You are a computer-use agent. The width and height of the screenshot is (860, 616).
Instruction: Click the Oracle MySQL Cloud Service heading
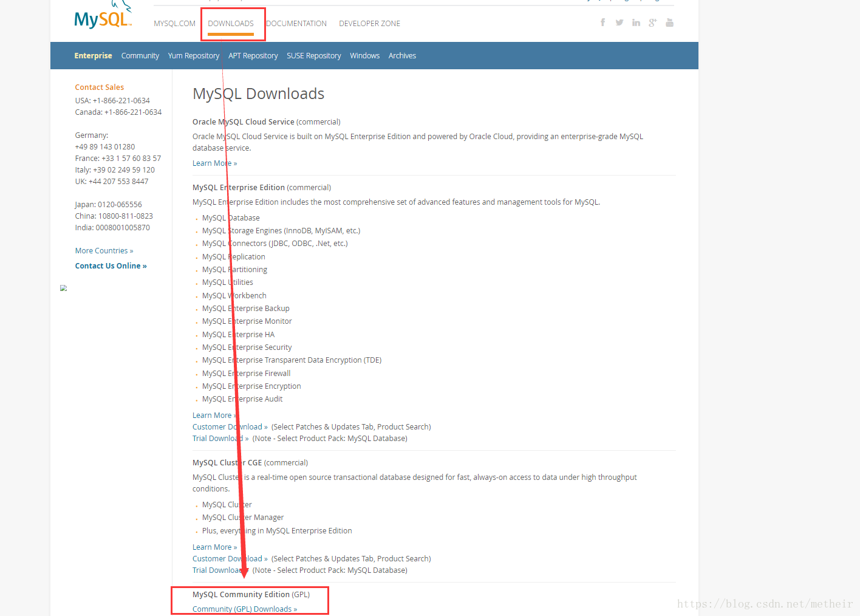[x=243, y=122]
